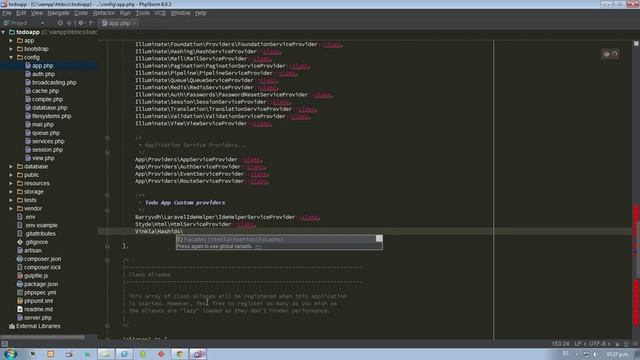This screenshot has width=640, height=360.
Task: Click the file icon on app.php editor tab
Action: tap(105, 23)
